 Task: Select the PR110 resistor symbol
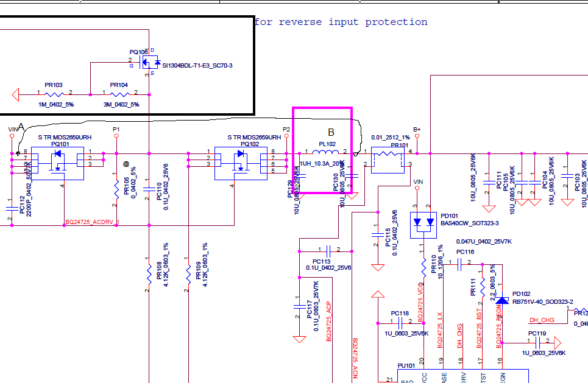click(x=423, y=267)
